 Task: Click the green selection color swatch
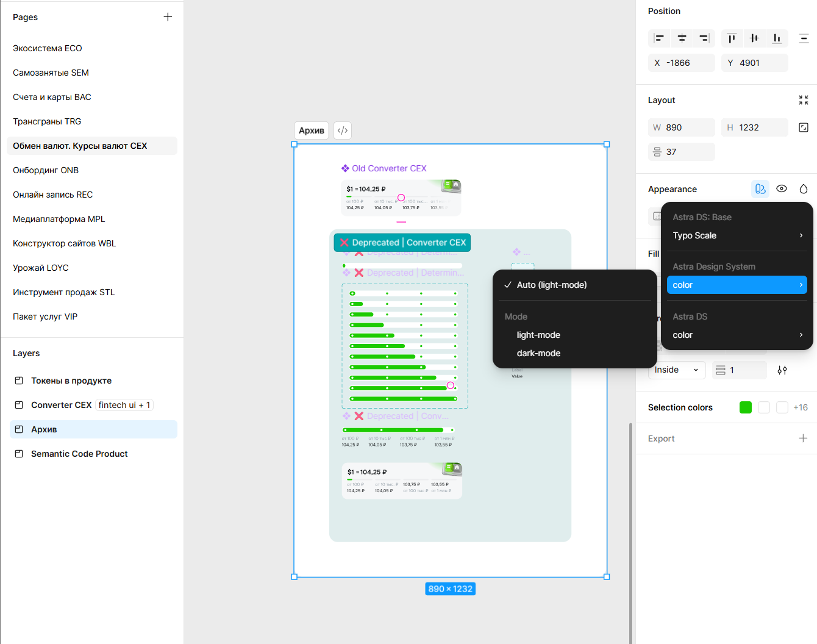pyautogui.click(x=746, y=407)
